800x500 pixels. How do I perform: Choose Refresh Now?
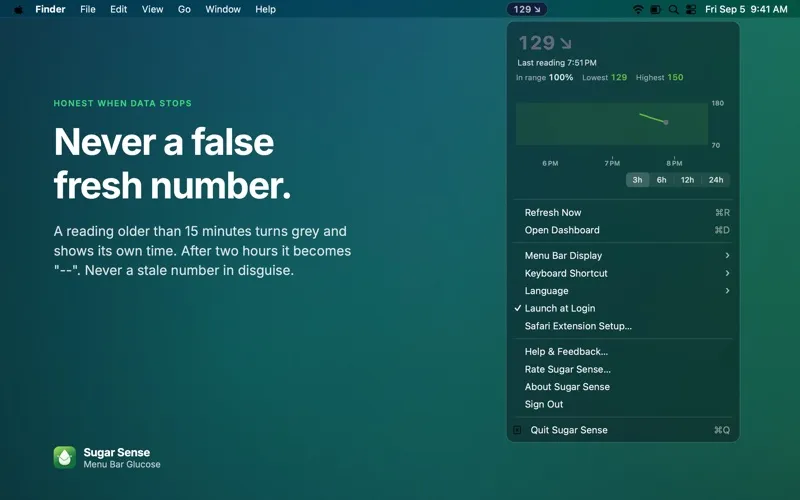pos(623,213)
